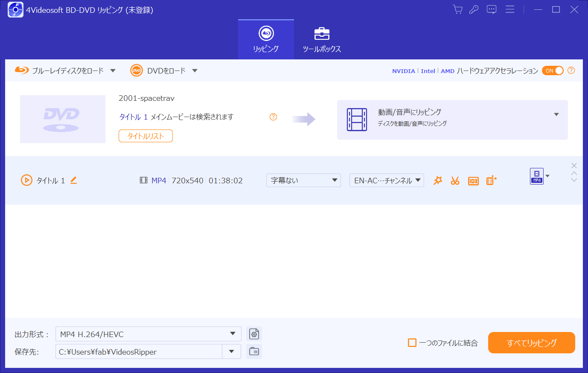The width and height of the screenshot is (588, 373).
Task: Click the 4Videosoft app logo icon
Action: 15,9
